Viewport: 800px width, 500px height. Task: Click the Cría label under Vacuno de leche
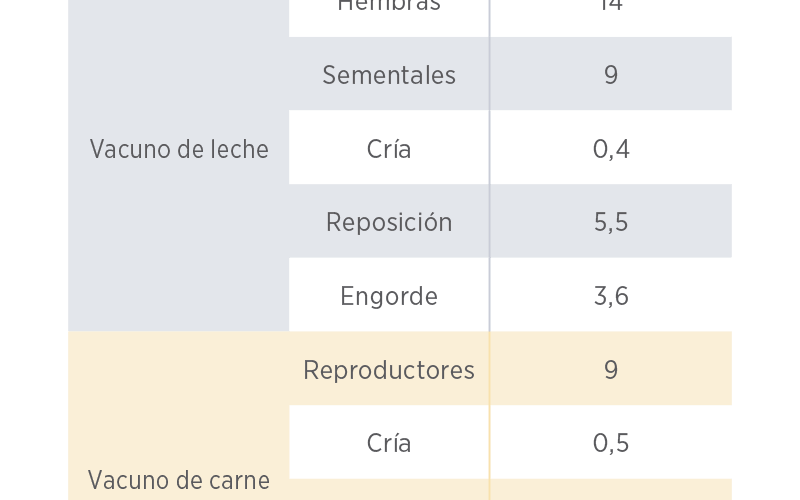pyautogui.click(x=389, y=149)
